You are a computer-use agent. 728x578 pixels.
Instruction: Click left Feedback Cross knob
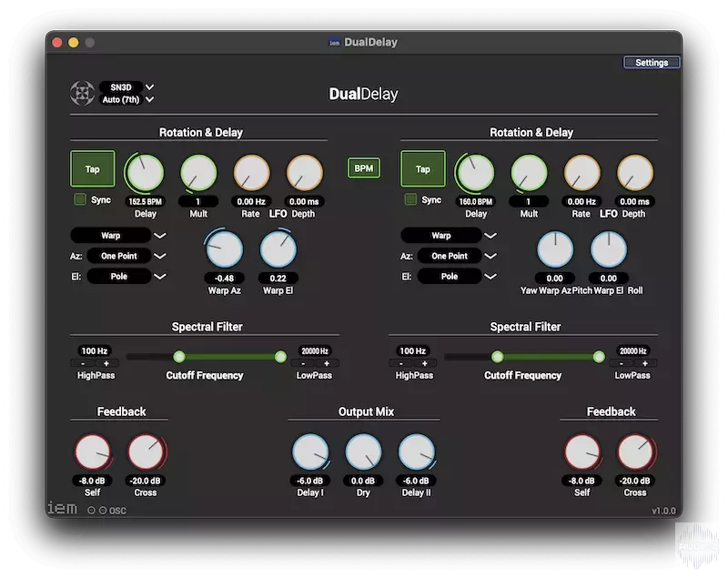point(146,451)
